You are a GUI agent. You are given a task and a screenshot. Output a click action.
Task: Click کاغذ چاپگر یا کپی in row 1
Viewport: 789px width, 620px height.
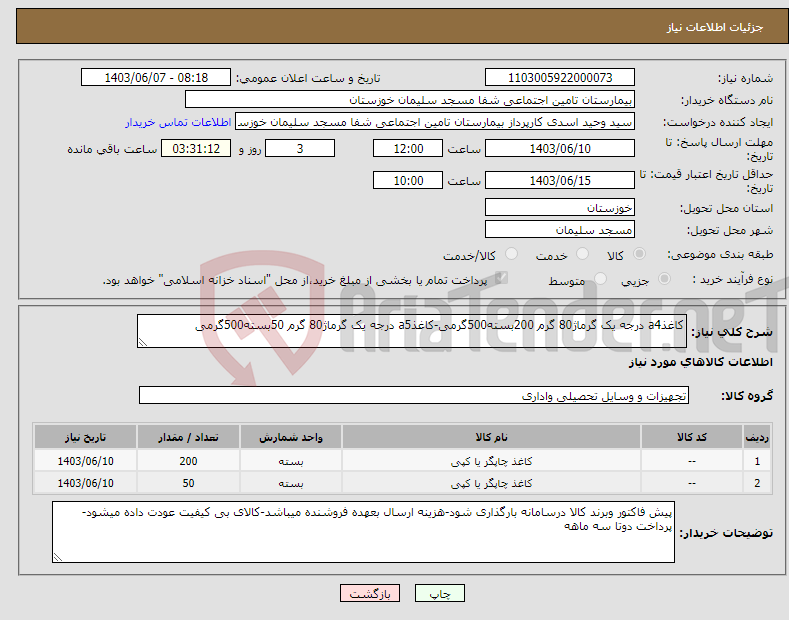(x=492, y=461)
